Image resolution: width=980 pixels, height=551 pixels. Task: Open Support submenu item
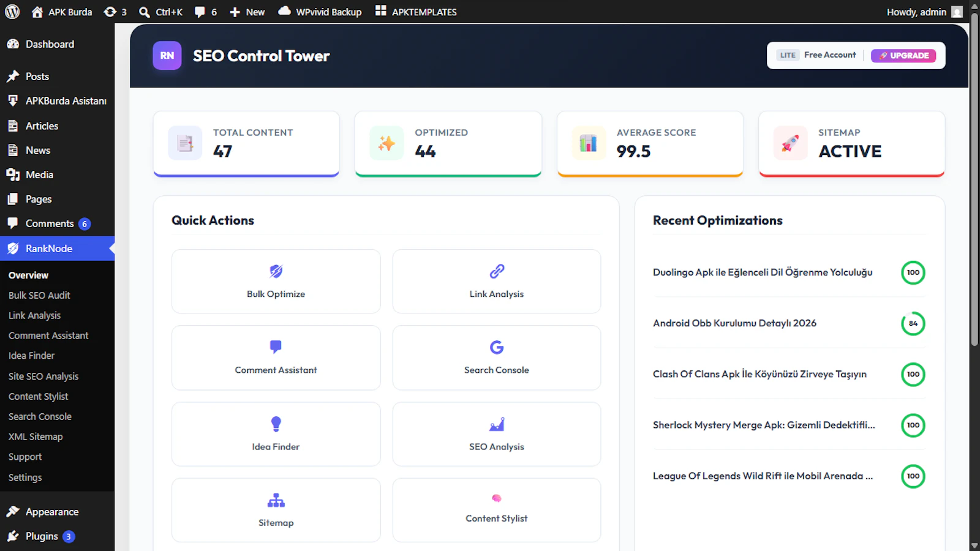(x=25, y=457)
